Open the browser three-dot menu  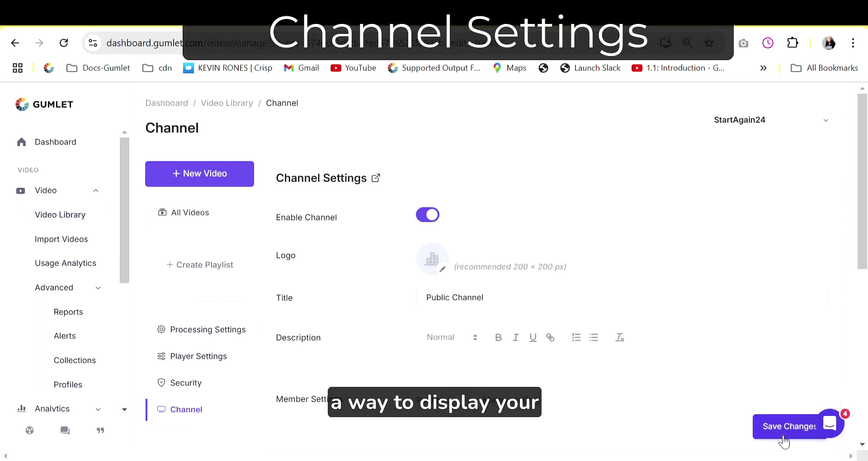click(853, 43)
